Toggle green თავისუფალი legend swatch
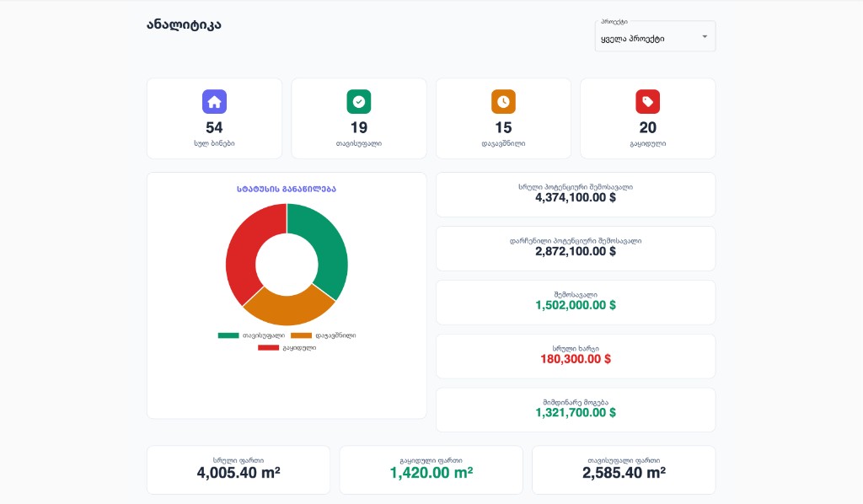Screen dimensions: 863x504 coord(228,335)
